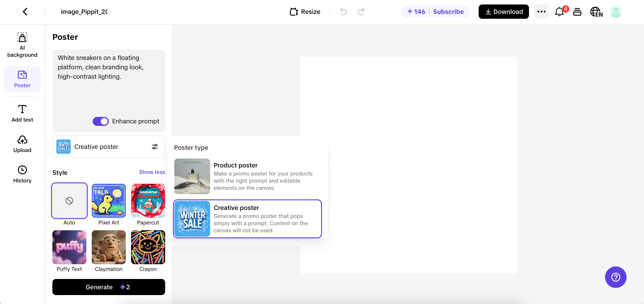Select the Creative poster type option
The width and height of the screenshot is (644, 304).
coord(247,219)
